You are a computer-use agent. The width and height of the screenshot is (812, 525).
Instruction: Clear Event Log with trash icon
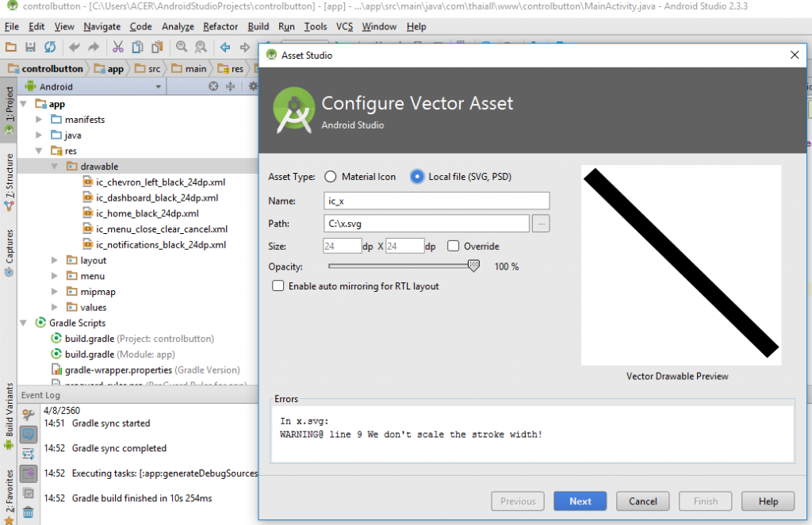click(x=29, y=512)
